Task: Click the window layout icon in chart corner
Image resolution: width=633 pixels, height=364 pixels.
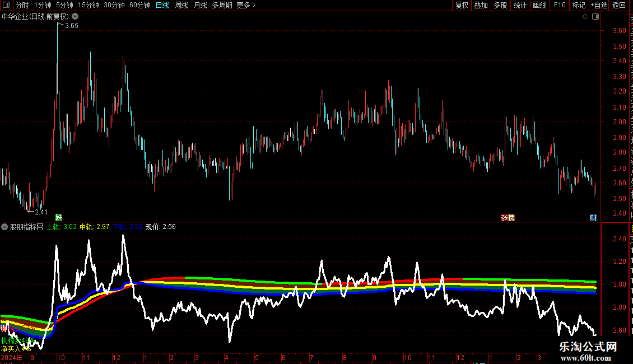Action: click(x=595, y=17)
